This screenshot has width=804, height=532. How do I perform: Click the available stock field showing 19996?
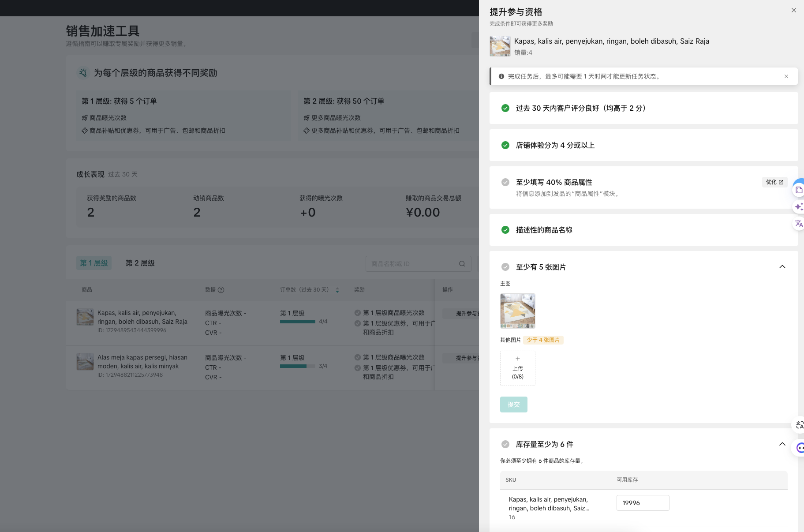pyautogui.click(x=643, y=503)
